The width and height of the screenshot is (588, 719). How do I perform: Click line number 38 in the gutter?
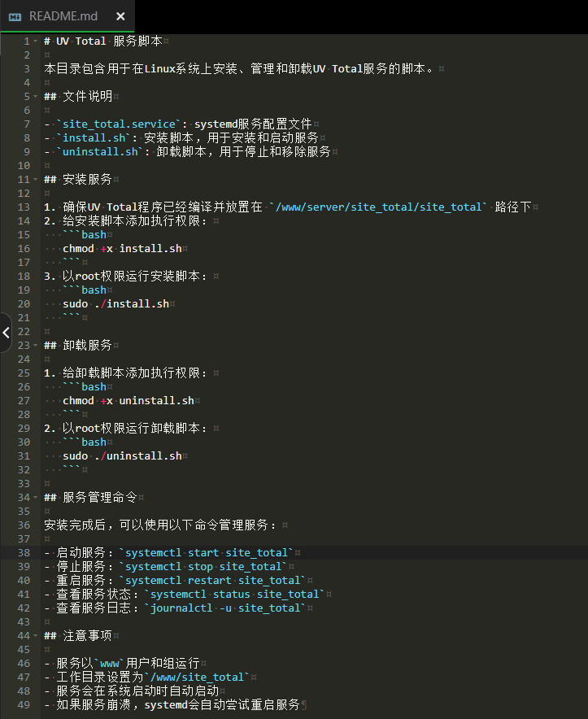click(24, 553)
